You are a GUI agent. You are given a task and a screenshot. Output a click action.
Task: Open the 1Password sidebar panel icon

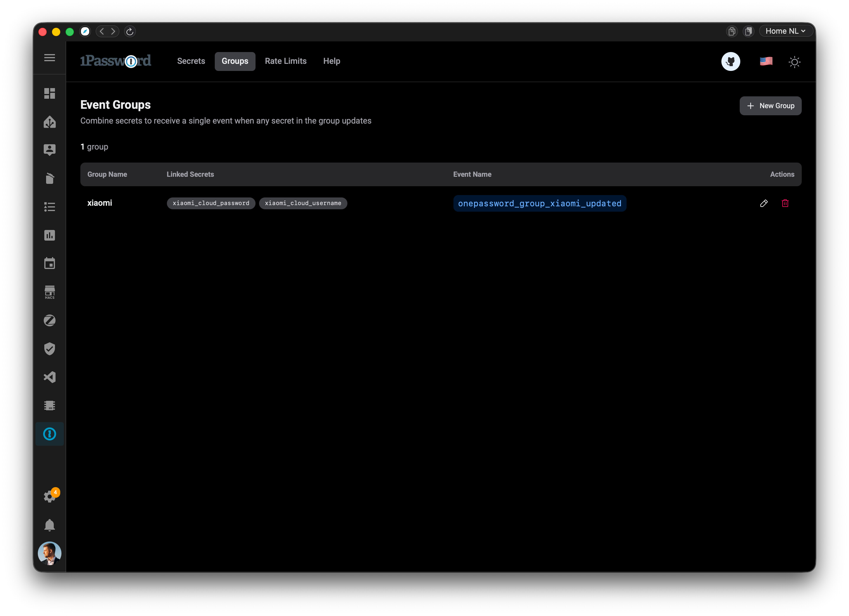[x=49, y=434]
